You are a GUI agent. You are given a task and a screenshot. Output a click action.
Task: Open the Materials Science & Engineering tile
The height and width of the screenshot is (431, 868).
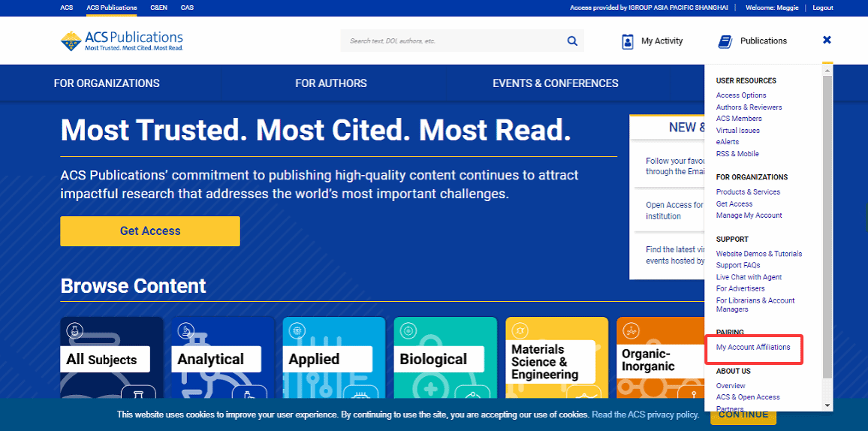[557, 358]
